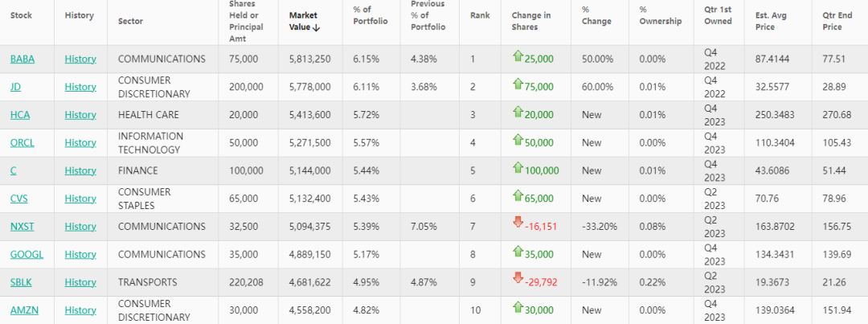Open the GOOGL stock link

(27, 254)
